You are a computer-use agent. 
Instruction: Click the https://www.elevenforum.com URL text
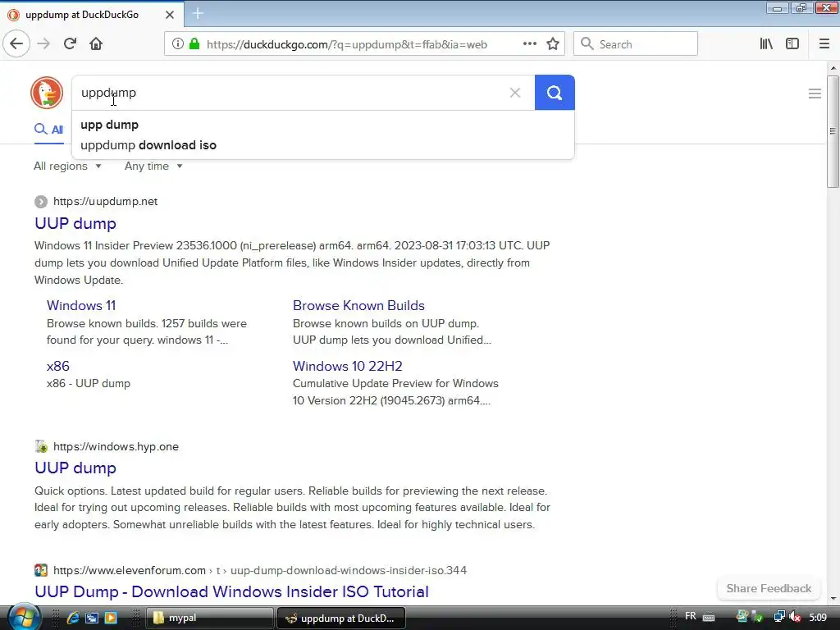tap(130, 571)
